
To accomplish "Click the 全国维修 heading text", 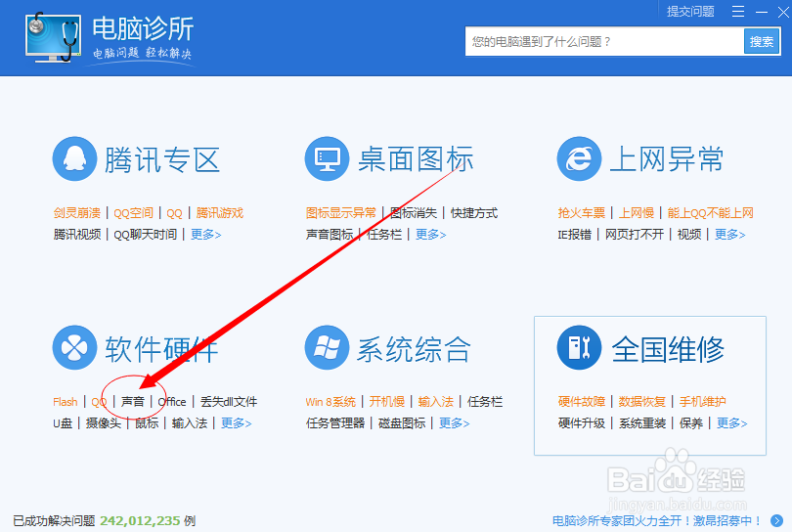I will pos(668,349).
